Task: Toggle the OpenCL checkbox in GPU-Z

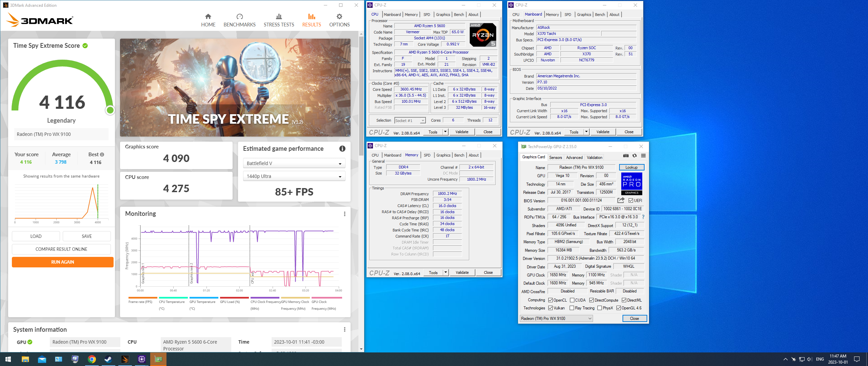Action: pos(550,300)
